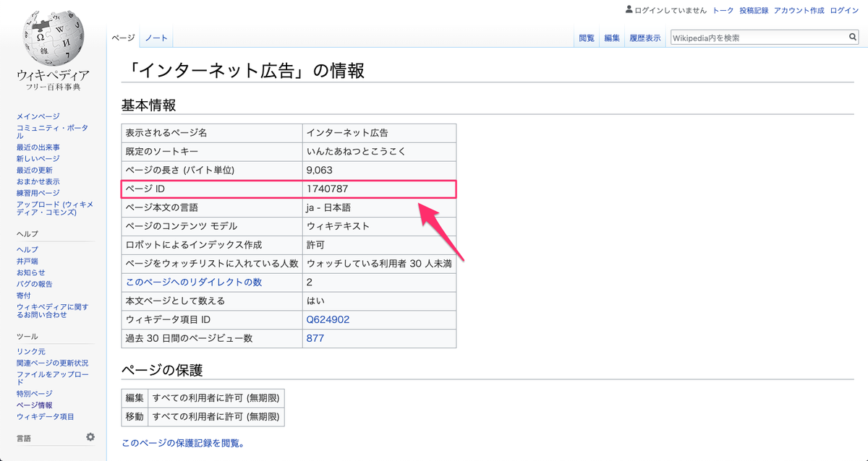
Task: Click the はい value cell
Action: click(379, 301)
